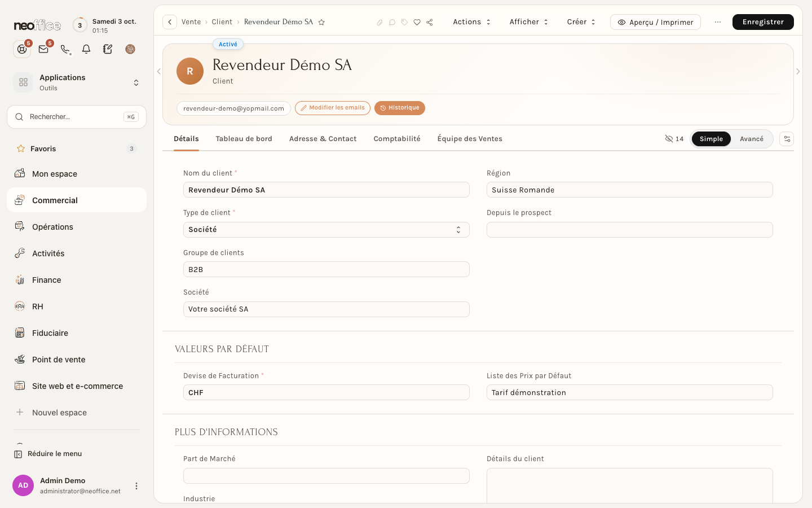The width and height of the screenshot is (812, 508).
Task: Click the share icon in header
Action: coord(430,22)
